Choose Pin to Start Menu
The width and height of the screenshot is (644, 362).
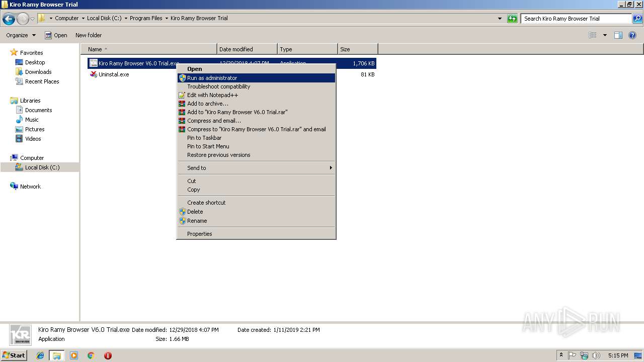(256, 146)
